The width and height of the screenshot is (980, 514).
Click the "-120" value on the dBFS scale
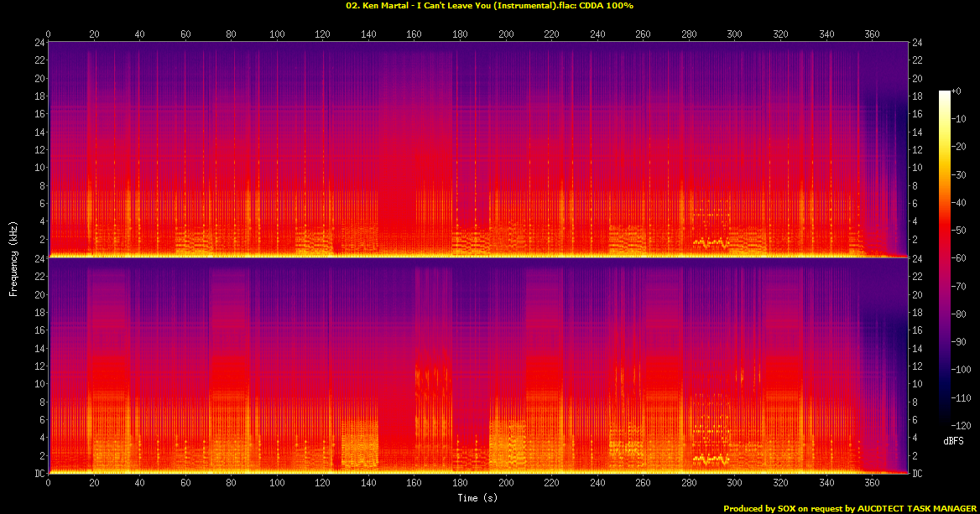coord(962,425)
